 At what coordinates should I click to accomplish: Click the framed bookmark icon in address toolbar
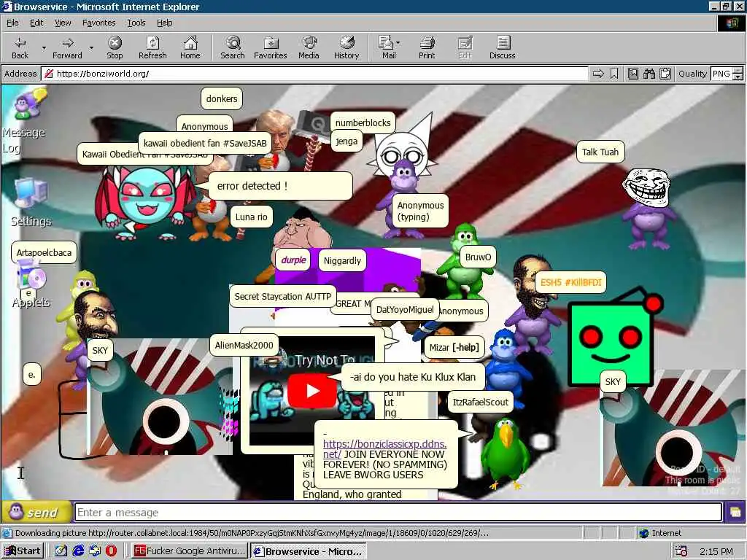pos(633,74)
